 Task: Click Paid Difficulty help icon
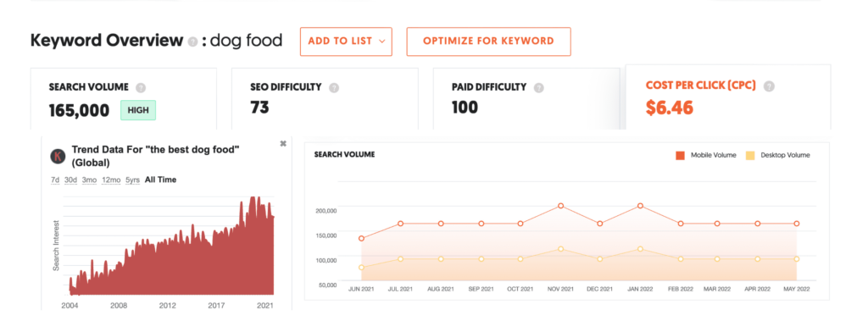click(x=538, y=87)
